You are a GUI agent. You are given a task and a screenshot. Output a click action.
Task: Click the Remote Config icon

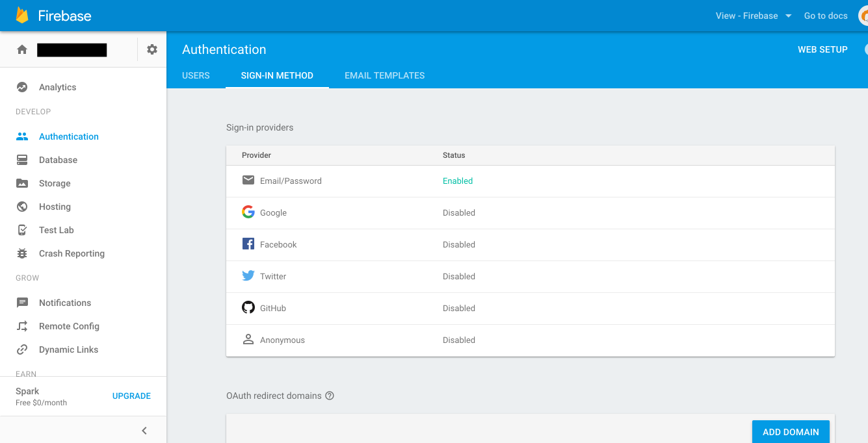pos(22,326)
